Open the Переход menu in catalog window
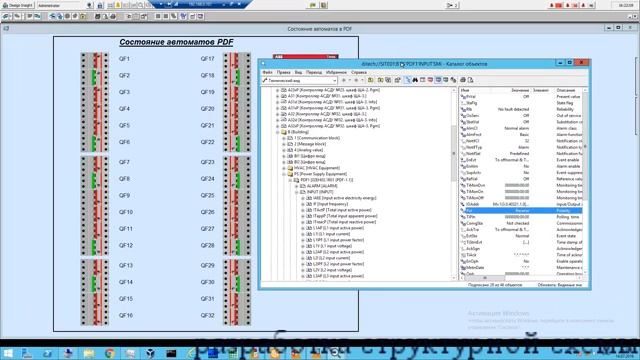Screen dimensions: 640x360 click(x=313, y=72)
